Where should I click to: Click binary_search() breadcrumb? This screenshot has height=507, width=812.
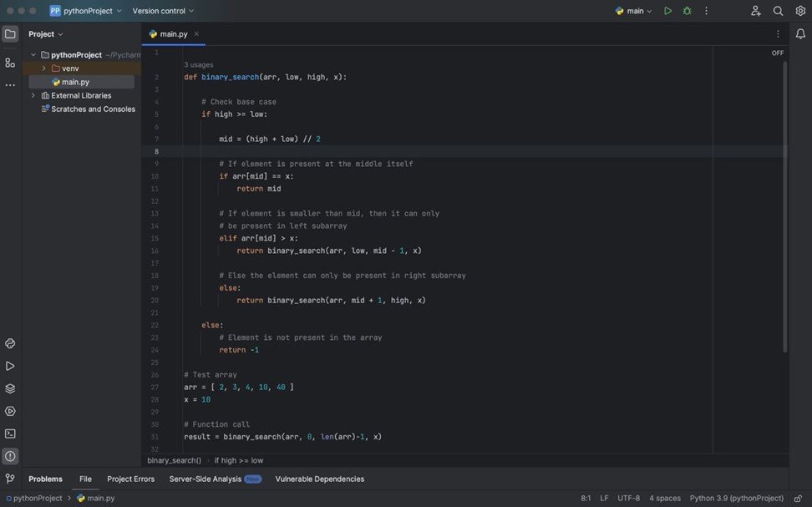pyautogui.click(x=174, y=460)
